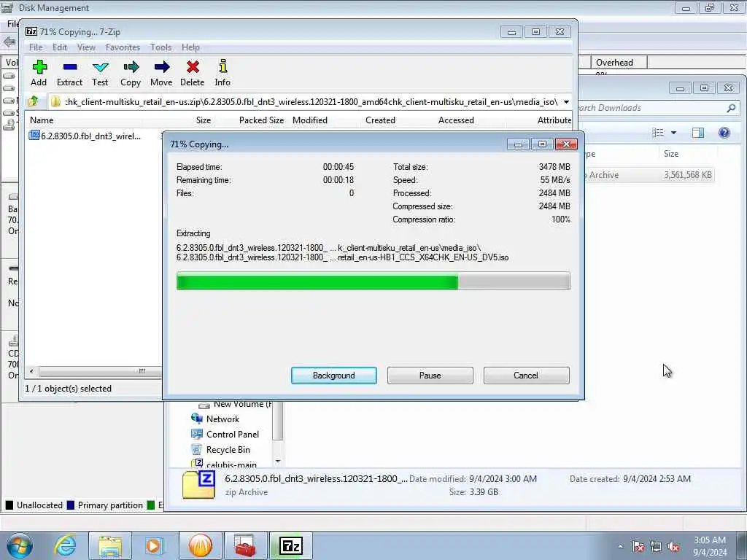
Task: Click down arrow of navigation pane scrollbar
Action: coord(278,462)
